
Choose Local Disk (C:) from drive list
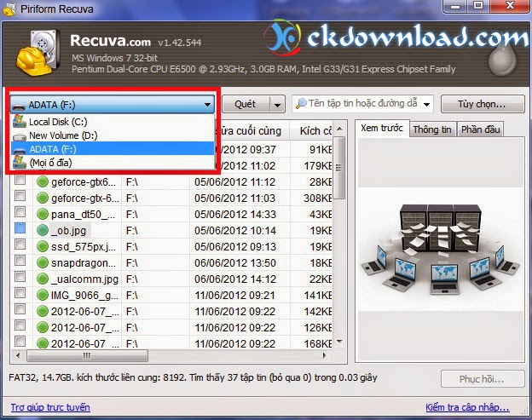pos(113,122)
